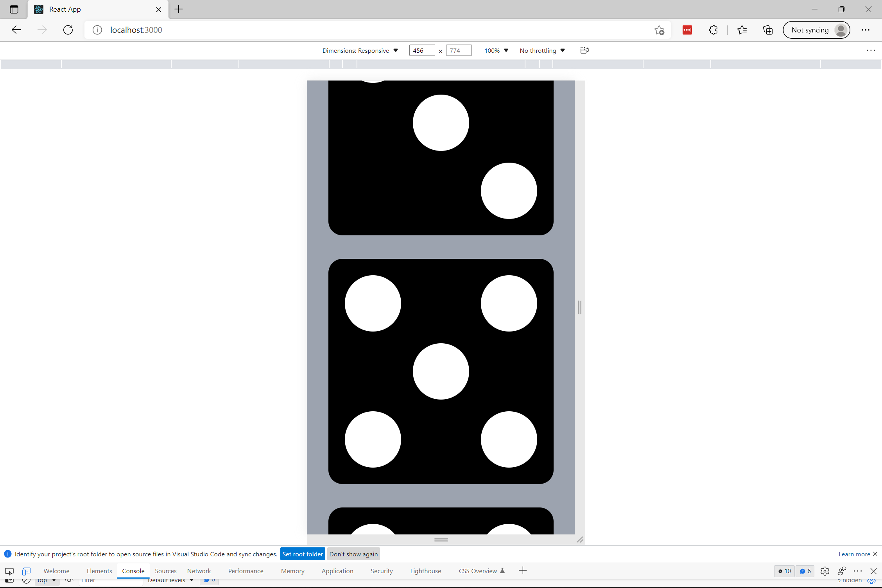Click the viewport height field 774
882x588 pixels.
click(x=459, y=50)
